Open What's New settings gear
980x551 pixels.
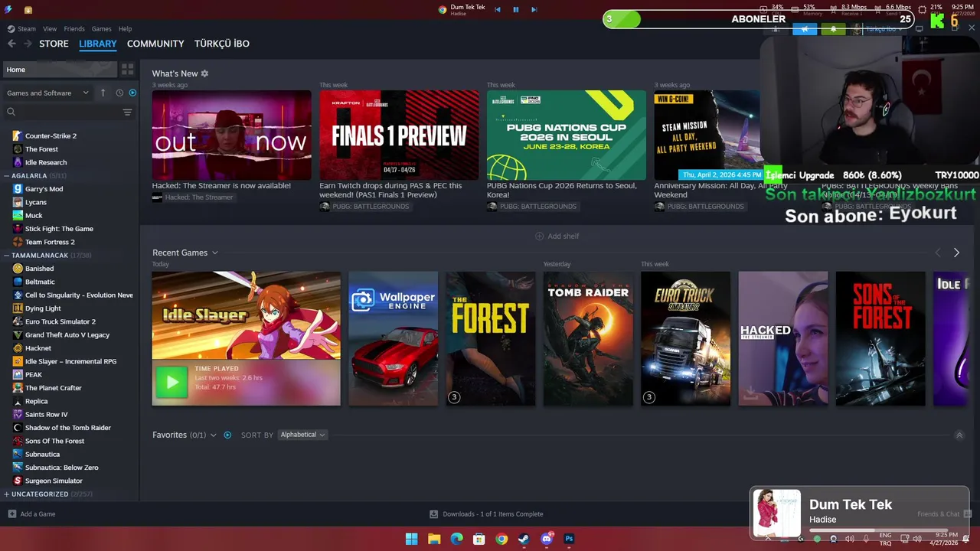pyautogui.click(x=204, y=73)
